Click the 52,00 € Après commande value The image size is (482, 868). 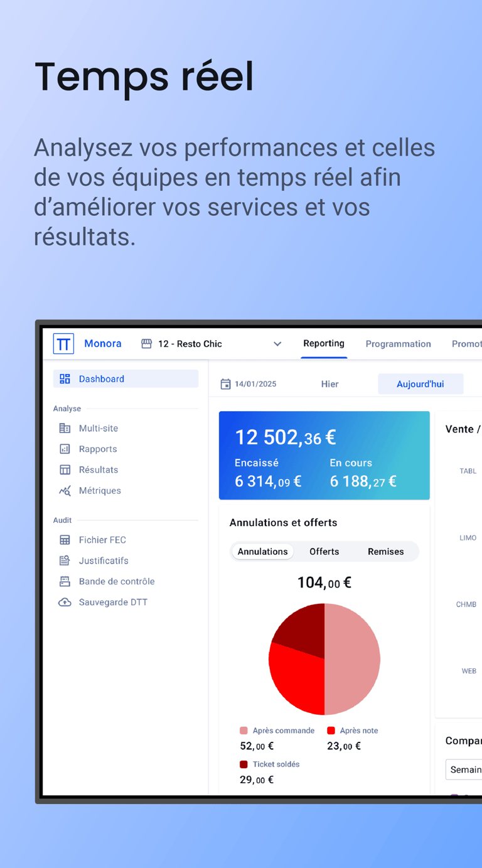tap(257, 746)
